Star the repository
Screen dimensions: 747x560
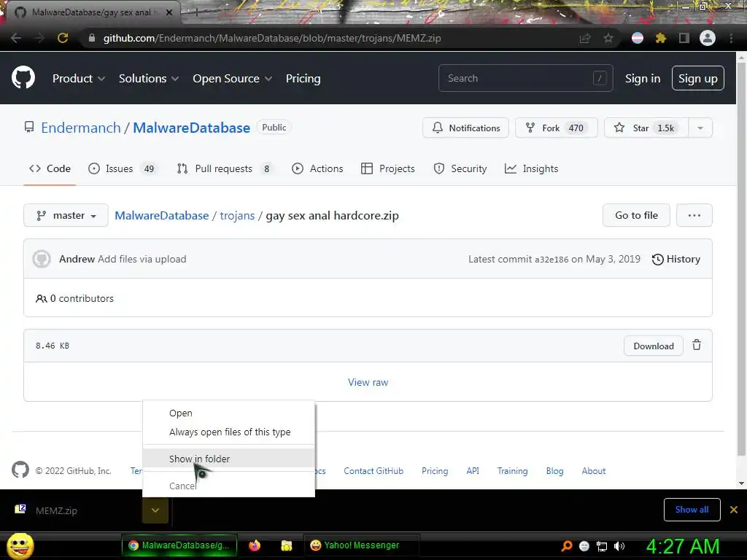pos(646,128)
